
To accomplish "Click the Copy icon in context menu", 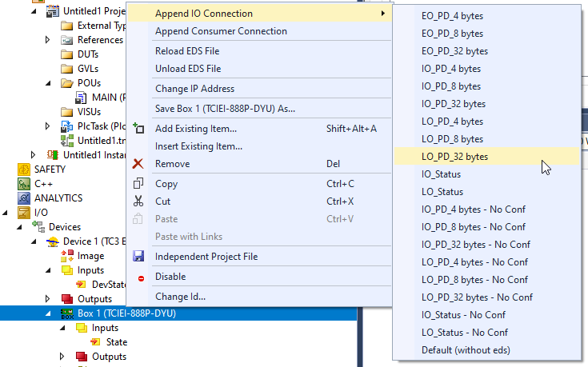I will click(138, 184).
